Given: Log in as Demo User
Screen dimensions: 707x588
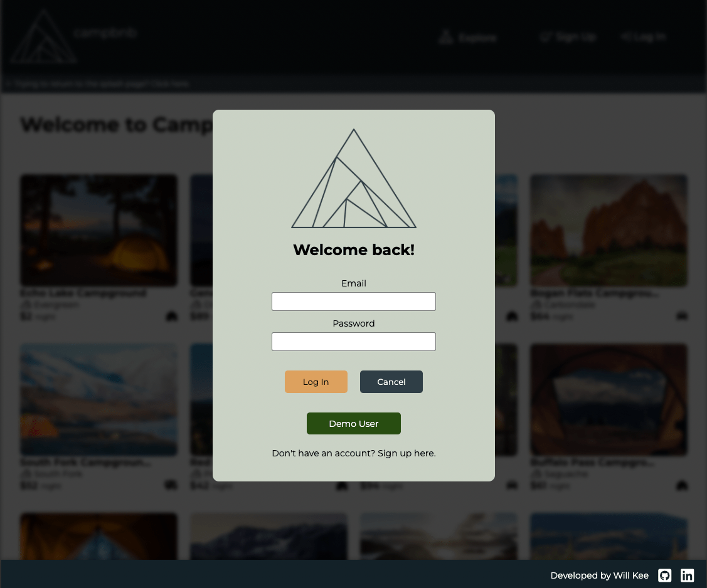Looking at the screenshot, I should (354, 424).
